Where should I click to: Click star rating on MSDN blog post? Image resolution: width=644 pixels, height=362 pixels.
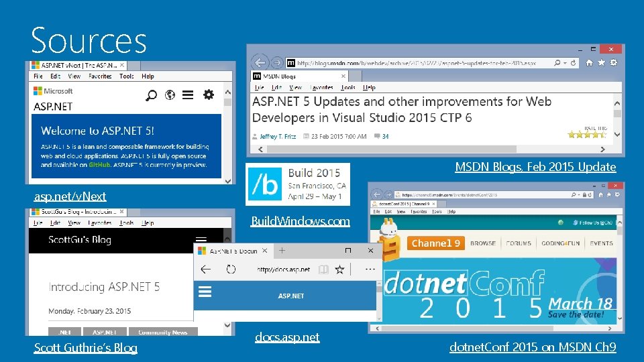tap(587, 134)
